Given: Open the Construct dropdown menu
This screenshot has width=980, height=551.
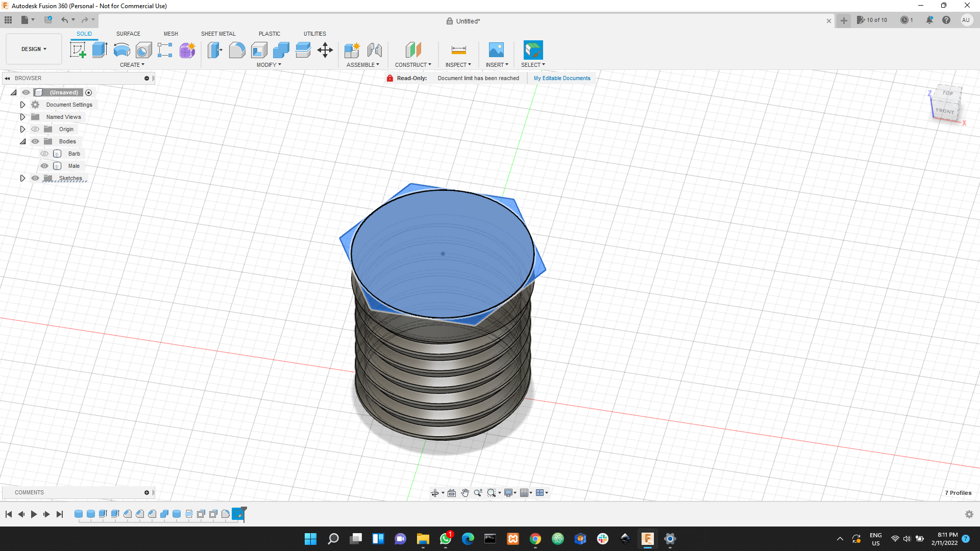Looking at the screenshot, I should (412, 65).
